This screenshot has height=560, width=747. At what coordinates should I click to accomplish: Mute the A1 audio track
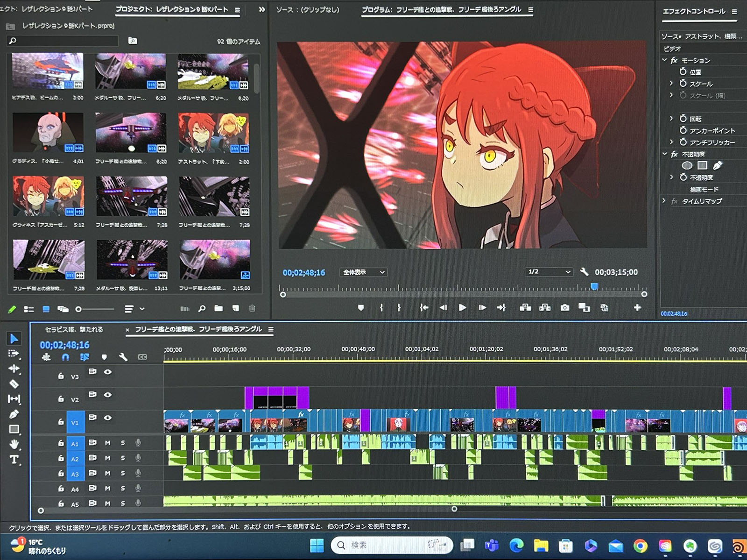108,443
